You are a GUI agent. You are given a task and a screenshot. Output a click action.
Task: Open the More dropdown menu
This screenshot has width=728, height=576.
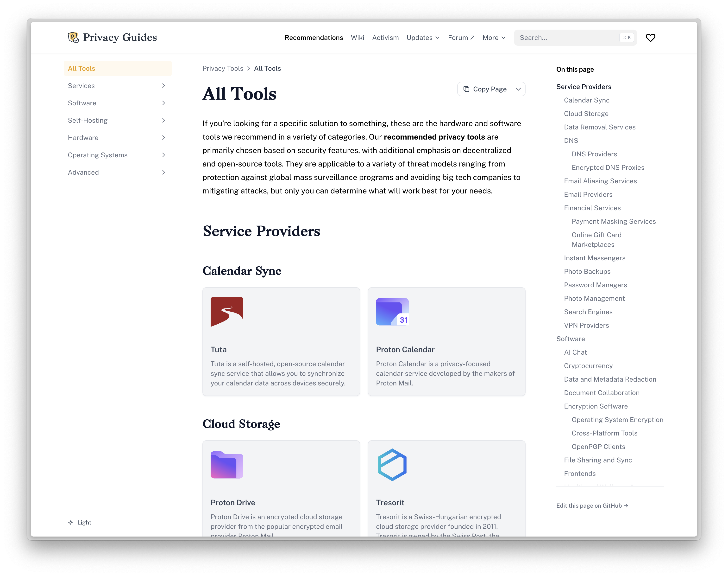(x=494, y=38)
